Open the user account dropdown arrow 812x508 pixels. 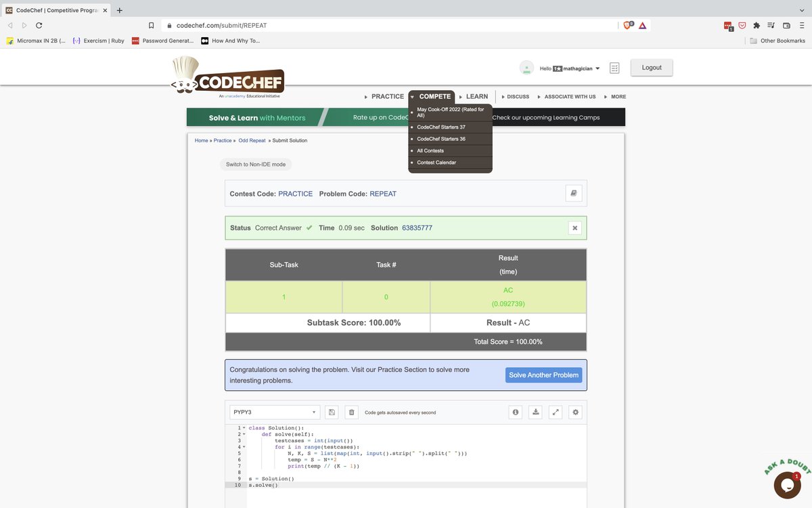tap(597, 68)
